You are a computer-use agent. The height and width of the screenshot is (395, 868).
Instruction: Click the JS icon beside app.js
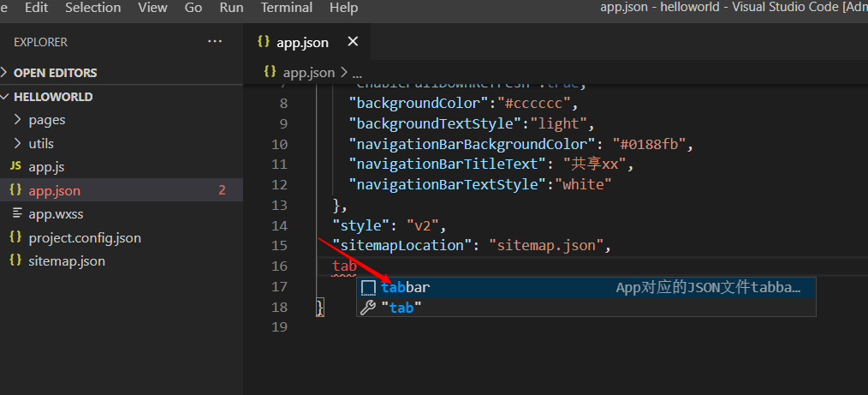pyautogui.click(x=16, y=167)
